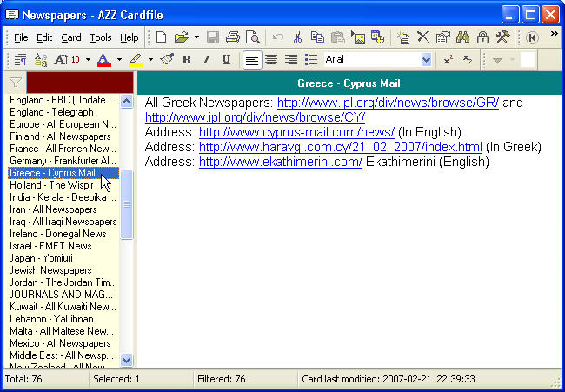The height and width of the screenshot is (392, 565).
Task: Open the font size 10 dropdown arrow
Action: pyautogui.click(x=88, y=60)
